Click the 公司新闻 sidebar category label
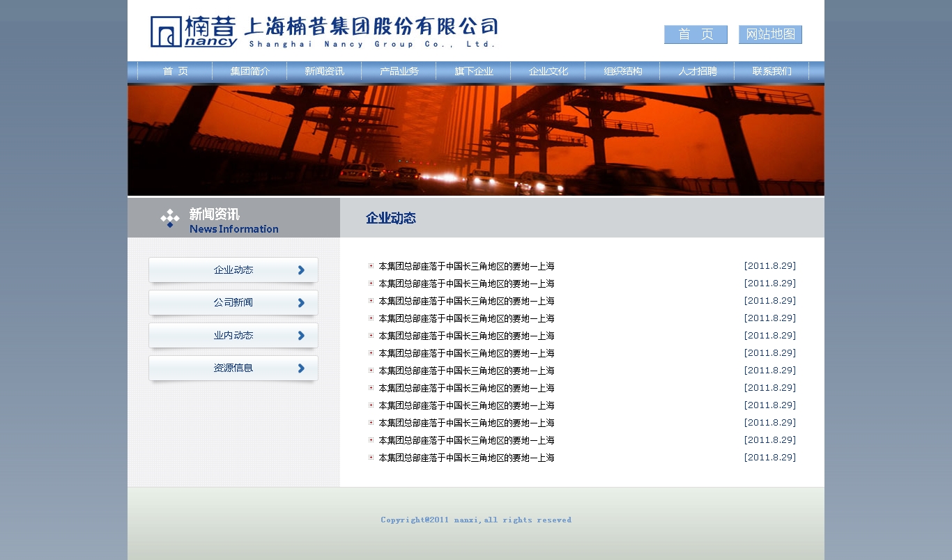The image size is (952, 560). pyautogui.click(x=233, y=303)
